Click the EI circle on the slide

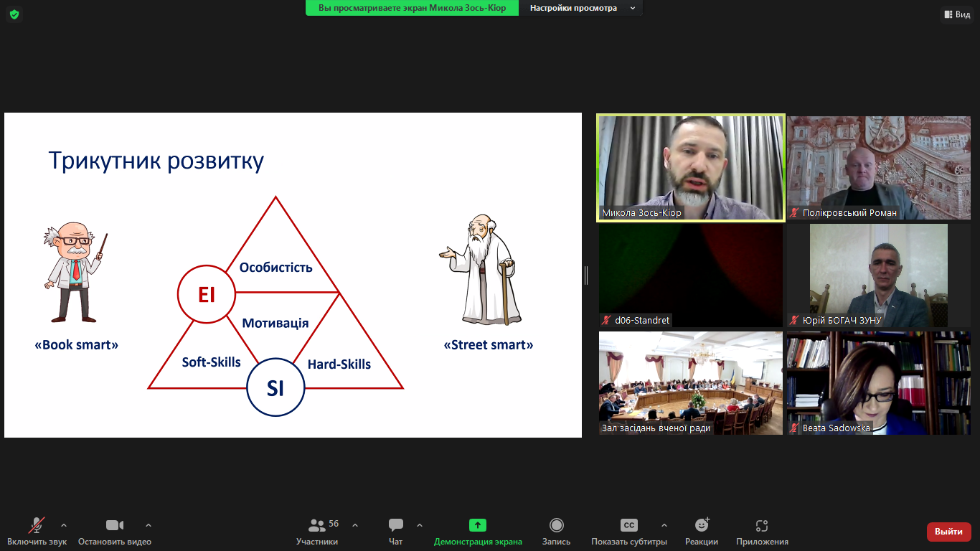click(207, 295)
